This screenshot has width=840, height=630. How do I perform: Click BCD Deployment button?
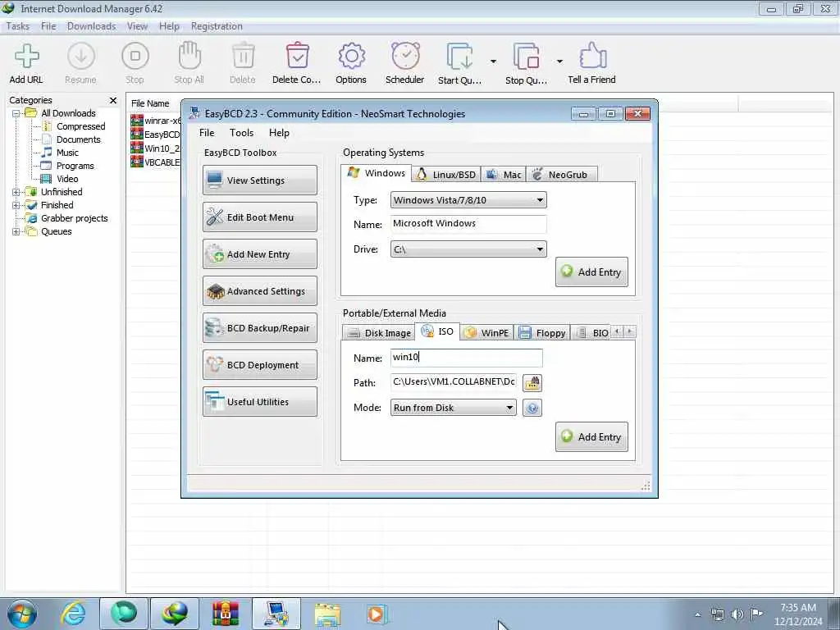(260, 365)
